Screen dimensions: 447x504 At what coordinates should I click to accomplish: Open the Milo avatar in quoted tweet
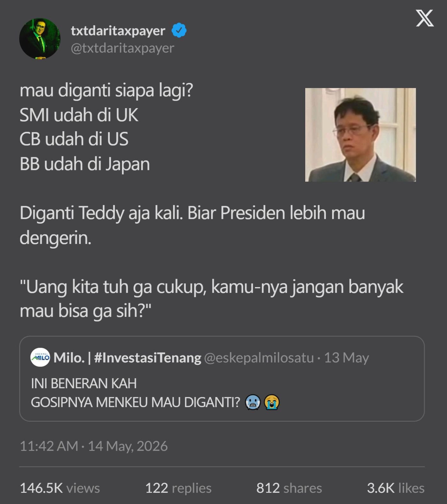coord(40,357)
